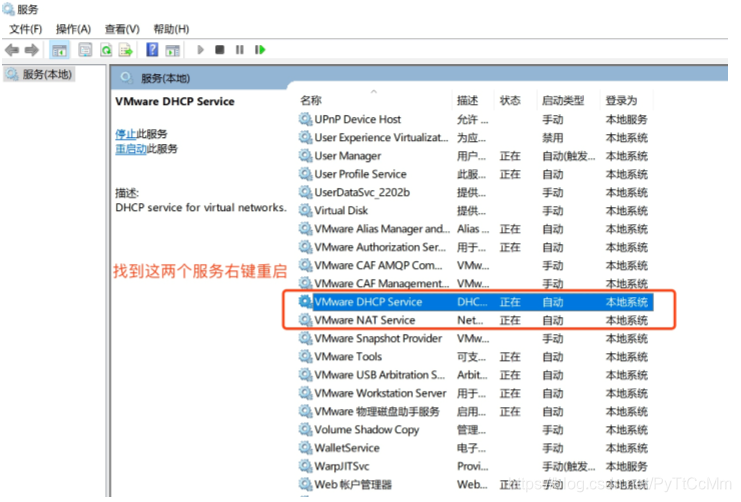Select the VMware Tools service
Image resolution: width=741 pixels, height=502 pixels.
click(x=475, y=356)
